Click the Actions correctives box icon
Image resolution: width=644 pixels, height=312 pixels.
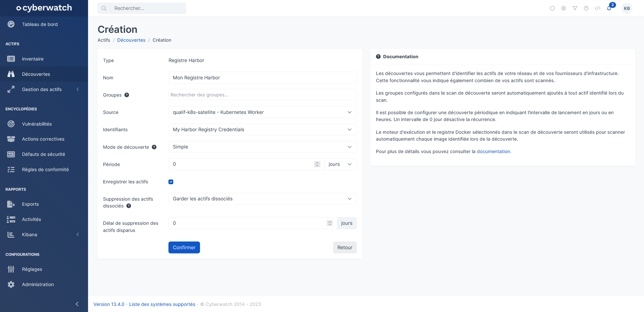tap(11, 139)
